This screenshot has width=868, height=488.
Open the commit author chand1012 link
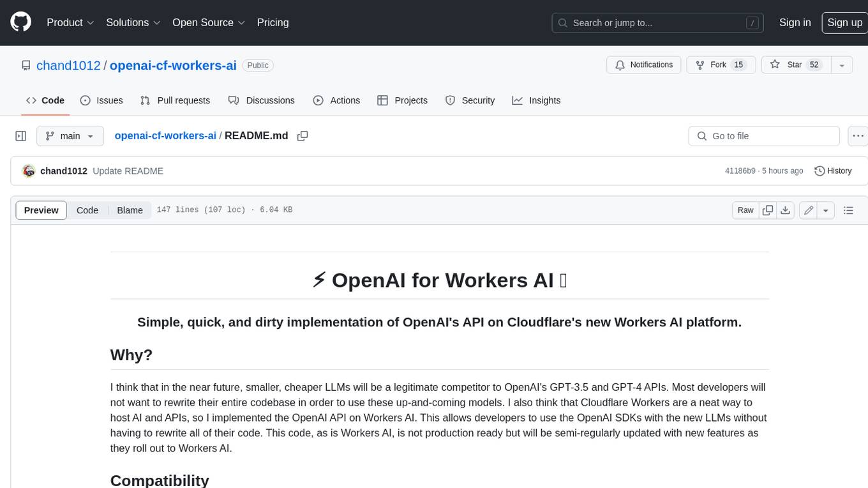[x=64, y=171]
